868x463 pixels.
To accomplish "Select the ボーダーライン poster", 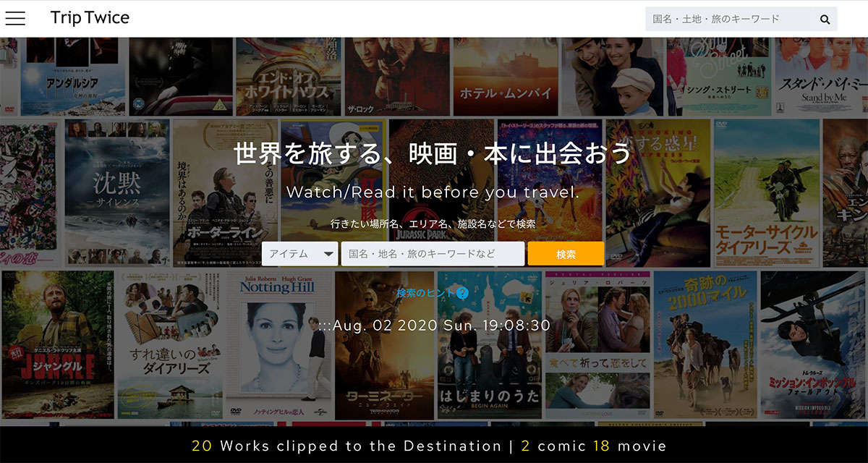I will (x=224, y=193).
